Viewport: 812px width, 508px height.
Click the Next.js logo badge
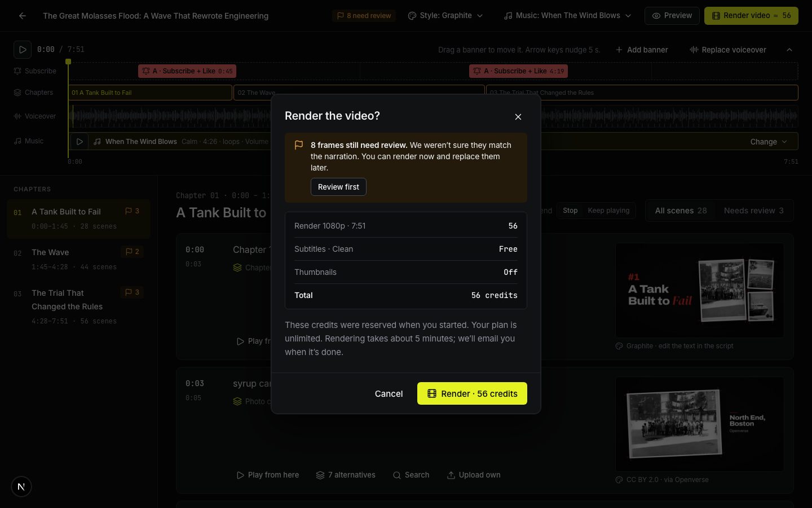pos(21,487)
